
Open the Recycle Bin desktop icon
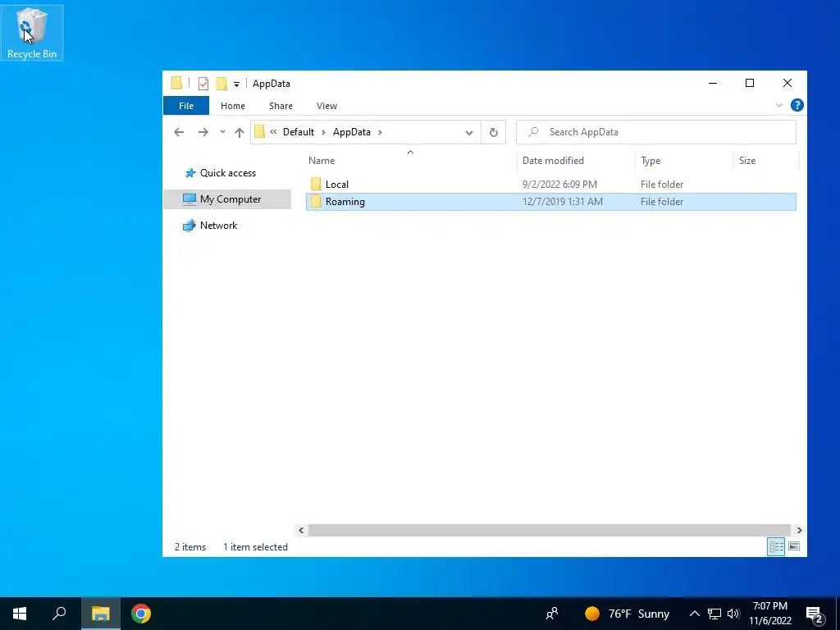(x=32, y=32)
